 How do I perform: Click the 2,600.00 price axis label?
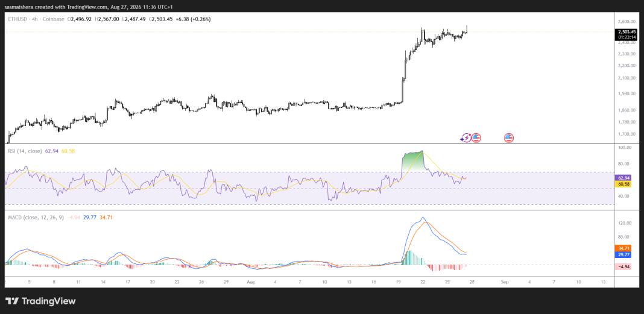pyautogui.click(x=627, y=21)
